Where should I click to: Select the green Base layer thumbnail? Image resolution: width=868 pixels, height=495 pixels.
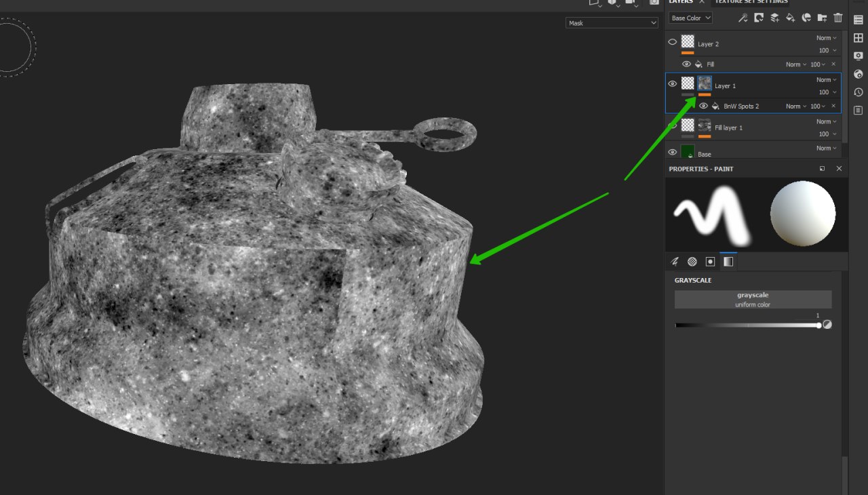point(688,151)
